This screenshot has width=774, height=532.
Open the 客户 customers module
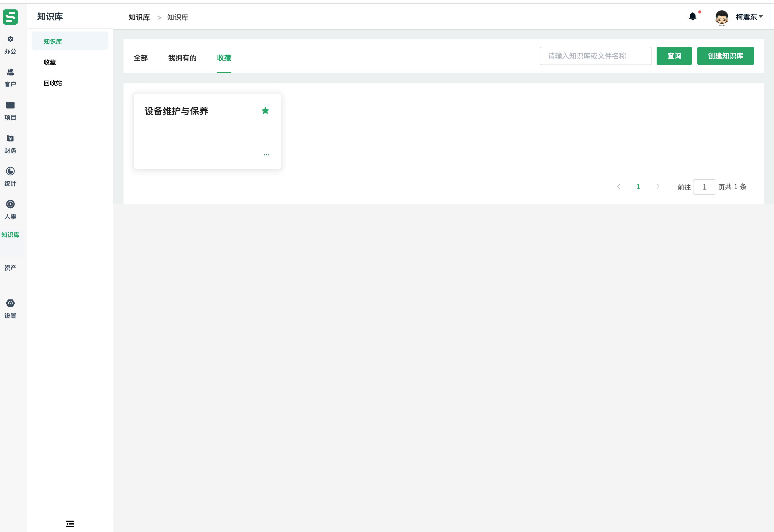coord(10,78)
